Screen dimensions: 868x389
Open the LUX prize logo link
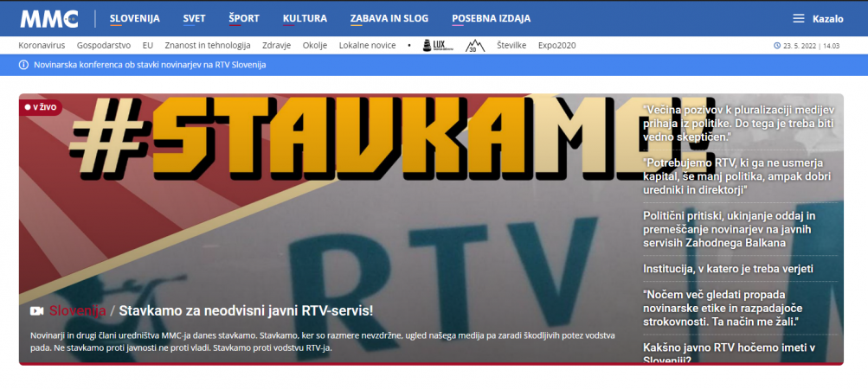[437, 45]
